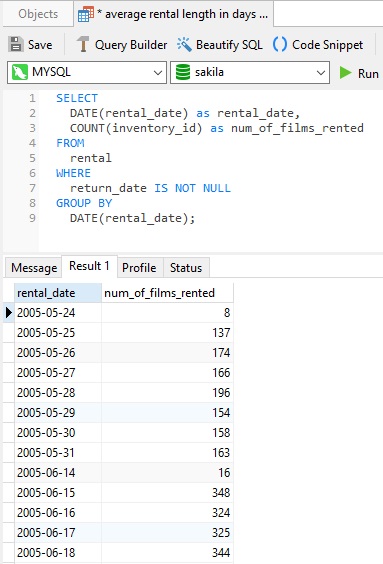
Task: Select cell 2005-06-18
Action: pos(58,552)
